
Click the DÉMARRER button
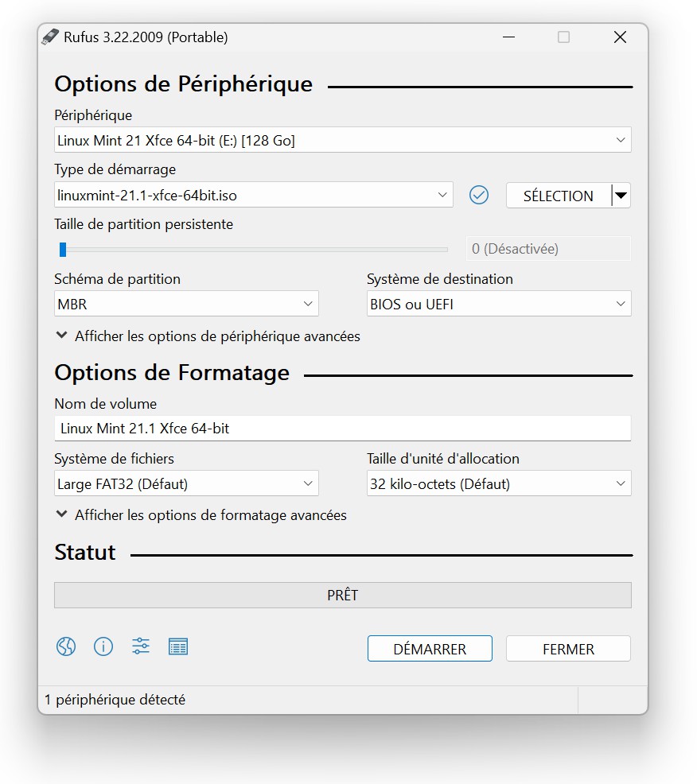[430, 649]
